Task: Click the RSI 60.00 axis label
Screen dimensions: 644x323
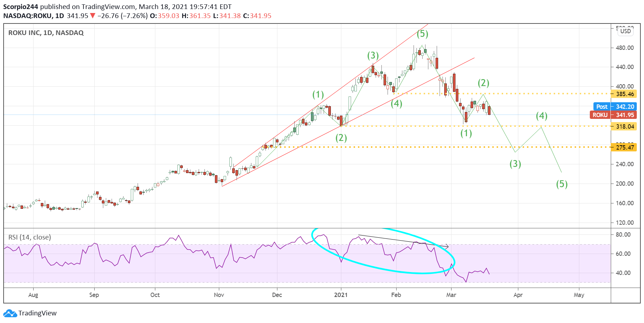Action: [x=623, y=254]
